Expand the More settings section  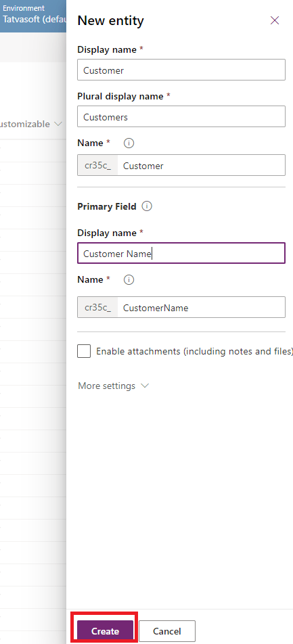coord(114,386)
